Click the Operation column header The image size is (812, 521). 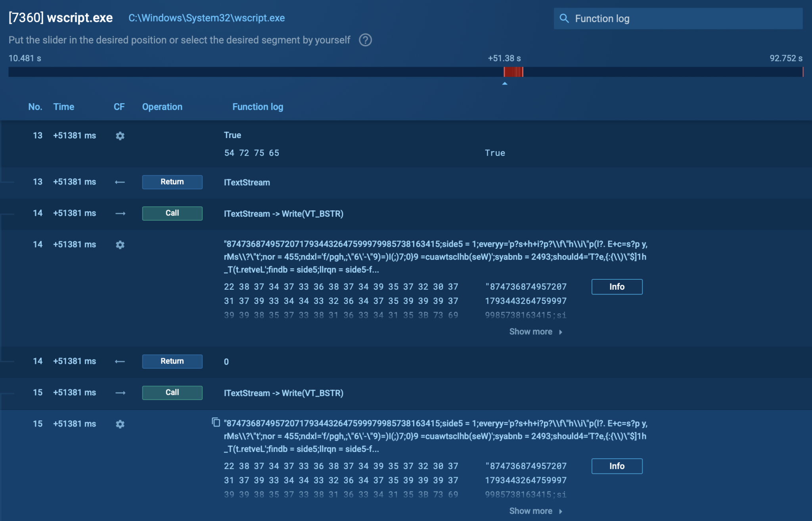pyautogui.click(x=162, y=107)
